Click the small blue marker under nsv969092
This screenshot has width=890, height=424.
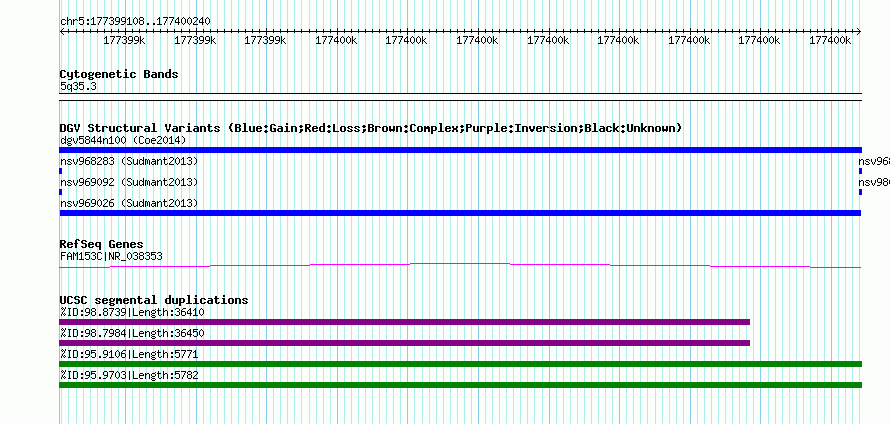pos(61,192)
